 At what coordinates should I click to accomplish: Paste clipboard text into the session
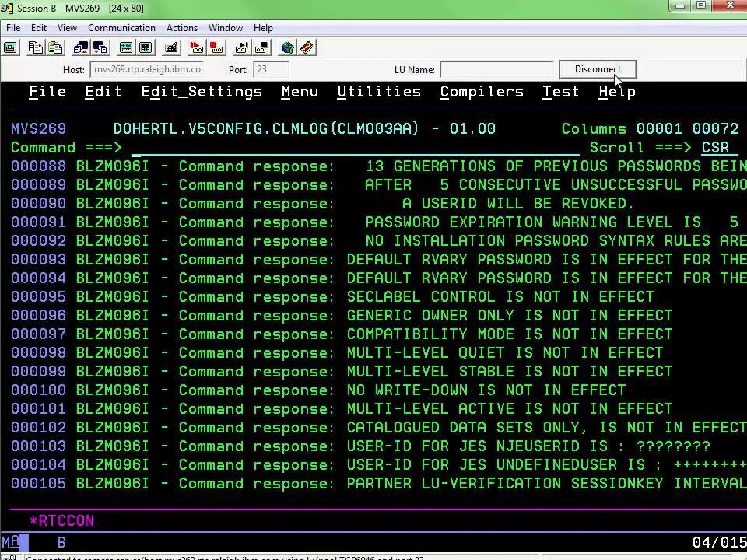(x=54, y=47)
